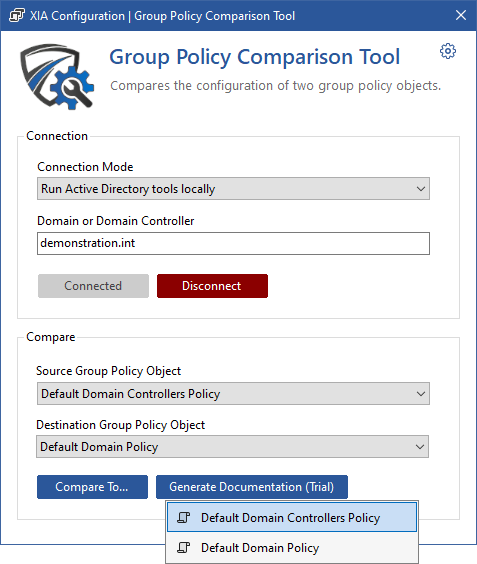
Task: Click the Connection Mode label
Action: pos(85,167)
